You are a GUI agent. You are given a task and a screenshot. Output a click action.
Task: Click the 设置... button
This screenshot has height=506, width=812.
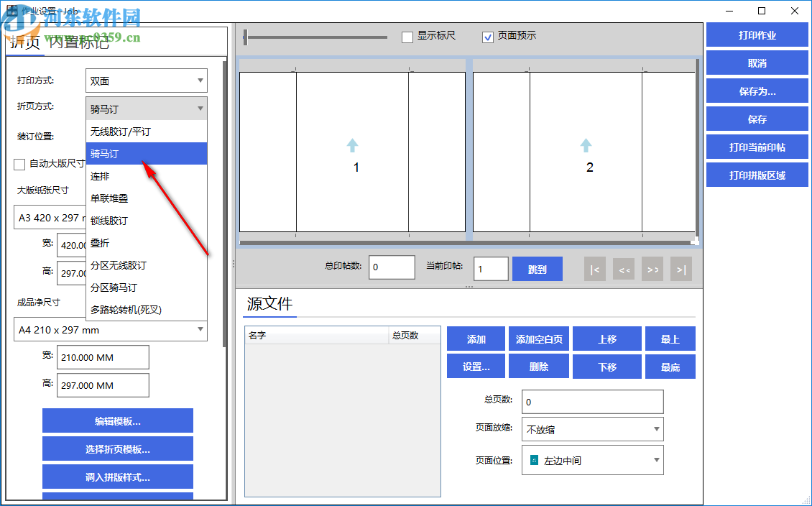pos(476,367)
